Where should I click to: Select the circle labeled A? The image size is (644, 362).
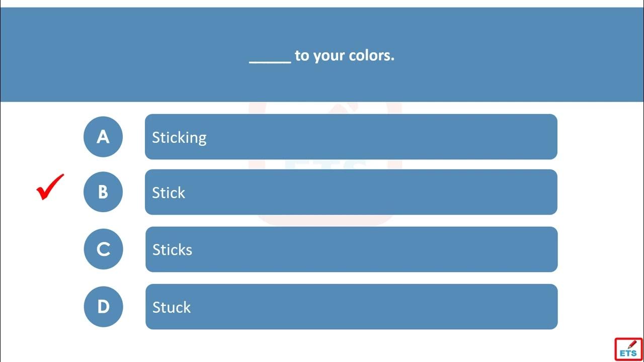tap(103, 137)
